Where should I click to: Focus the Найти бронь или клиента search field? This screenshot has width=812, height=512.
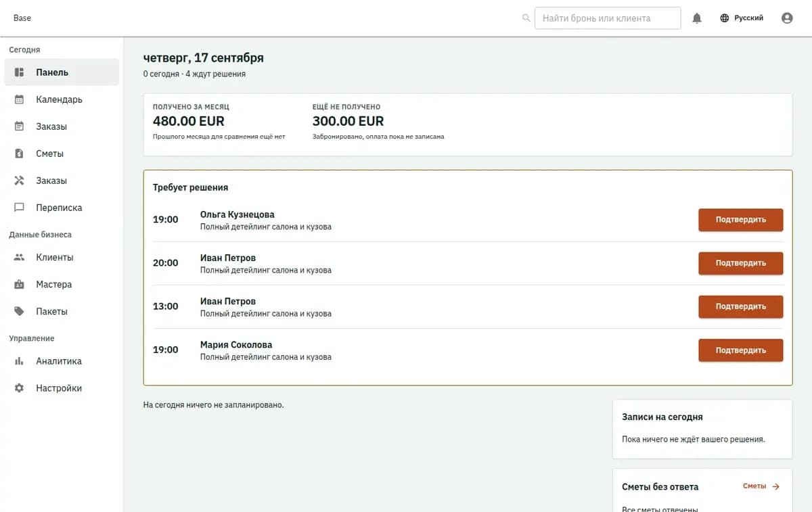coord(608,18)
